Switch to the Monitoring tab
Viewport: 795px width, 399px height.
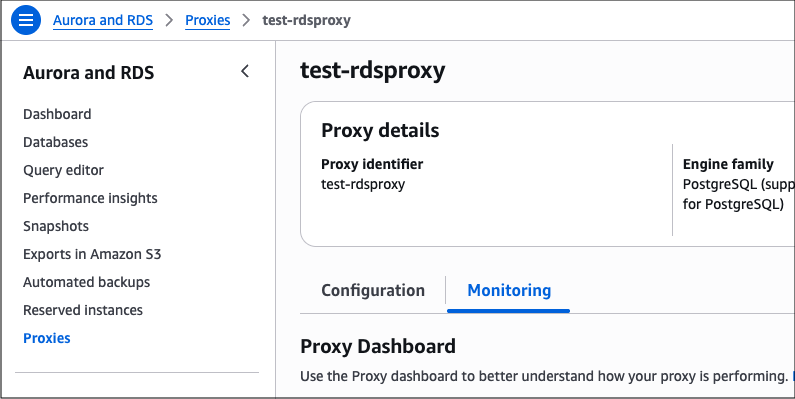point(509,291)
